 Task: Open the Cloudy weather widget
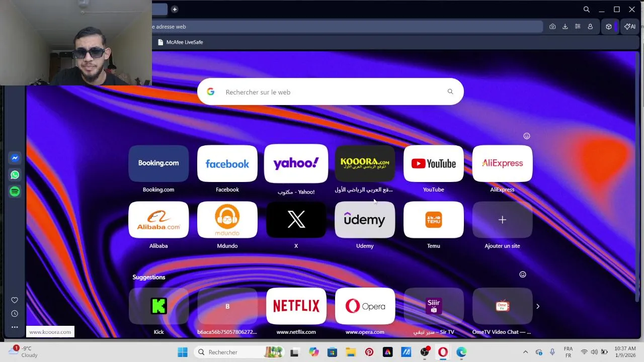click(x=23, y=351)
